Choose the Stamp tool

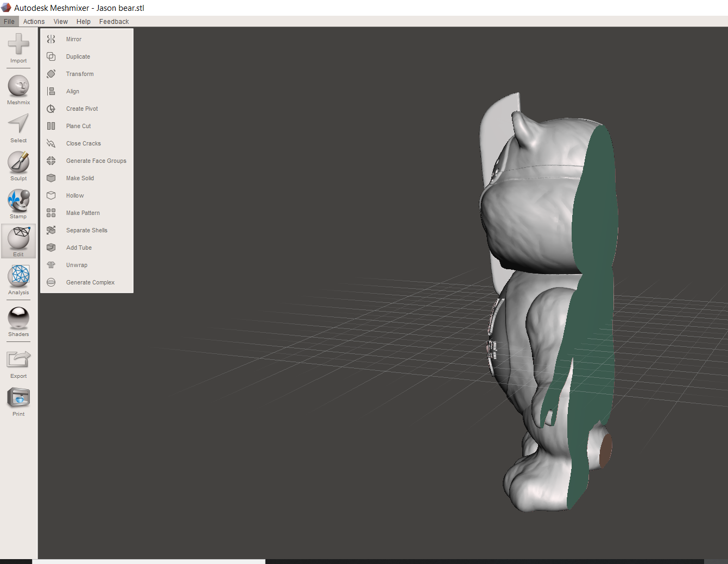point(18,204)
